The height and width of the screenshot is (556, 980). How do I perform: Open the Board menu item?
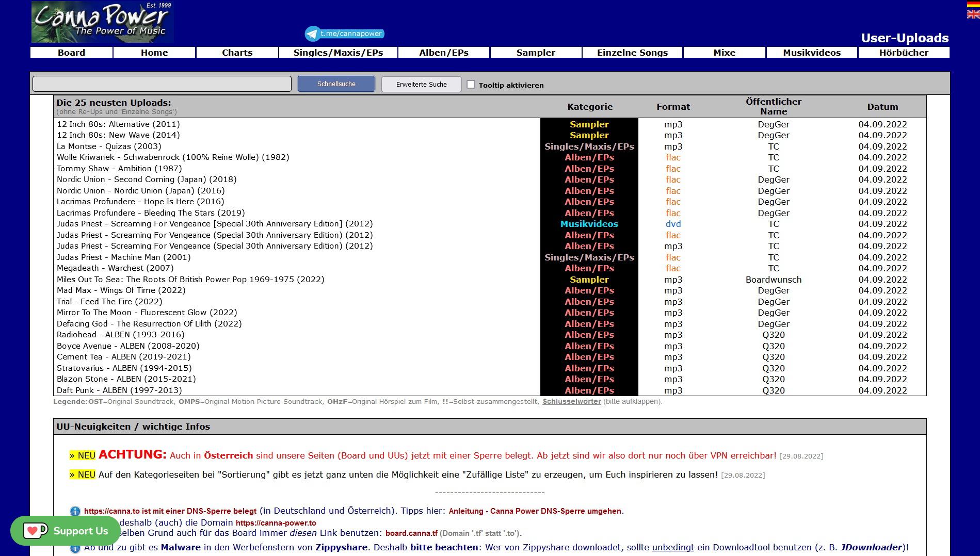71,53
